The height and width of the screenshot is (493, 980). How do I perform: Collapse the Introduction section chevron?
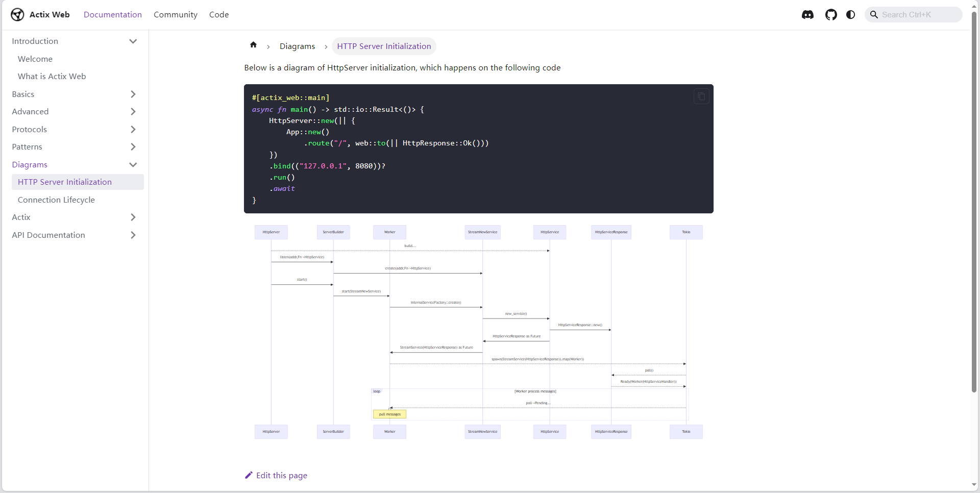tap(133, 41)
